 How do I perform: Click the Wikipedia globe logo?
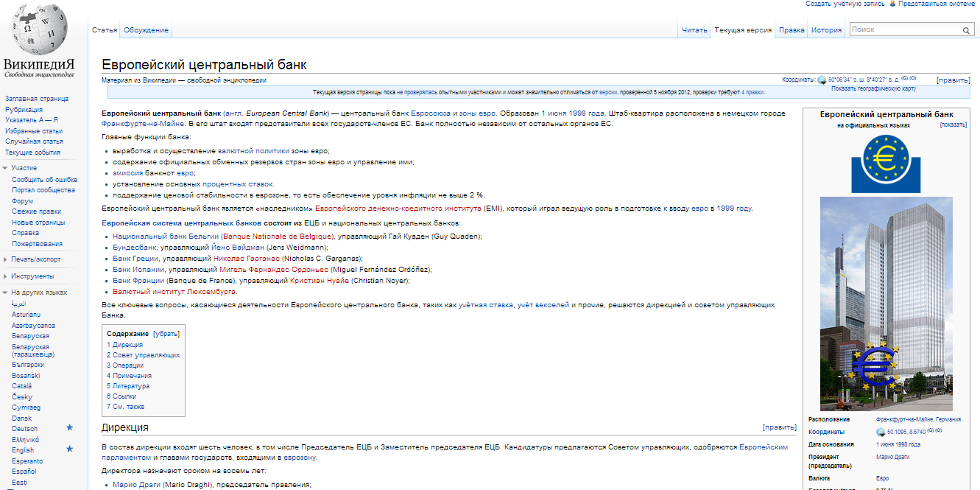click(x=39, y=29)
